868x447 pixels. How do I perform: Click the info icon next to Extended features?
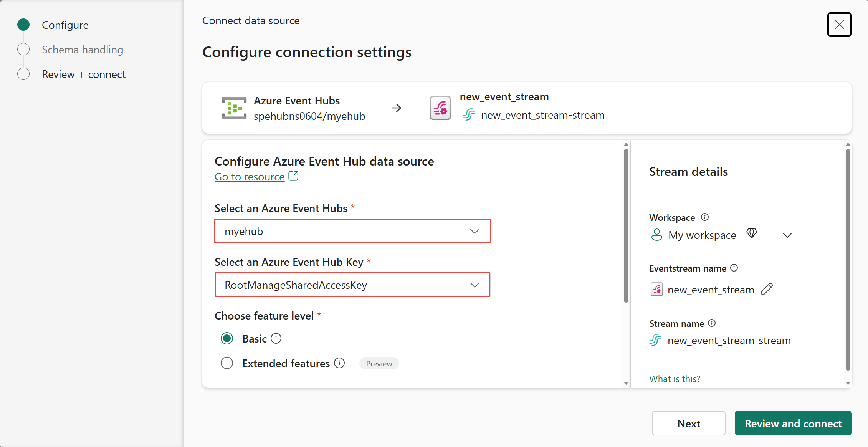pos(339,363)
